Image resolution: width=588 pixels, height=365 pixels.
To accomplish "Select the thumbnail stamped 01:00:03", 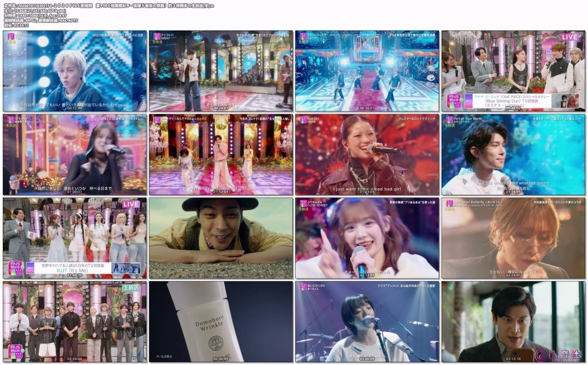I will pyautogui.click(x=75, y=155).
